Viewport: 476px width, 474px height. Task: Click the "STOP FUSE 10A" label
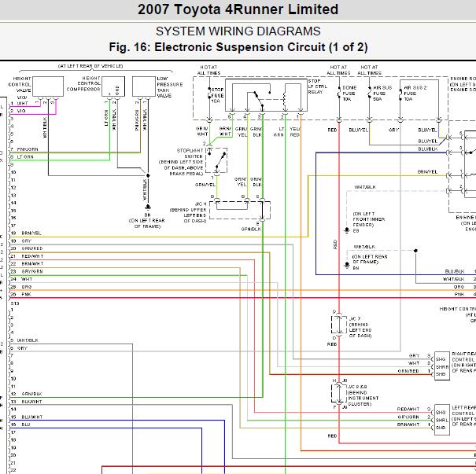[x=217, y=96]
